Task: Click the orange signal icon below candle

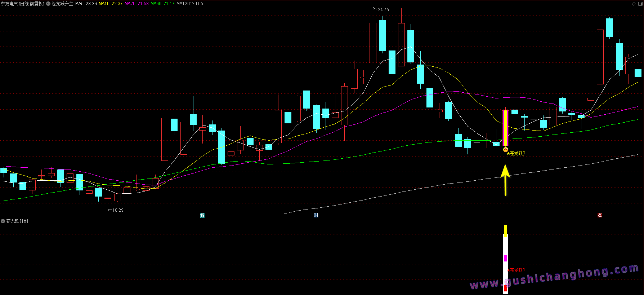Action: pyautogui.click(x=505, y=150)
